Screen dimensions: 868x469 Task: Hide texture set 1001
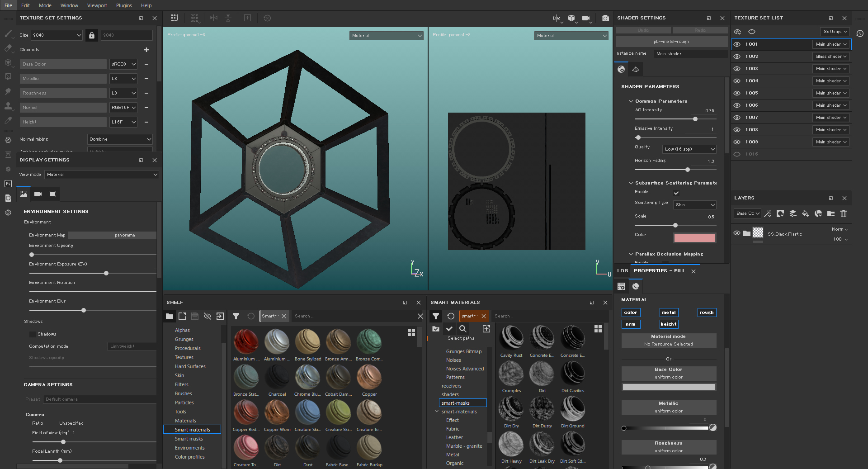737,44
